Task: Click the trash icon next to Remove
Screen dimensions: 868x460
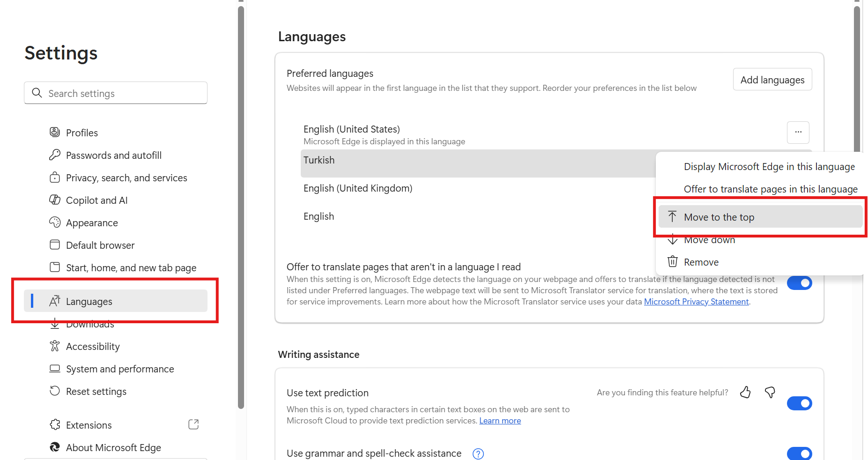Action: 673,261
